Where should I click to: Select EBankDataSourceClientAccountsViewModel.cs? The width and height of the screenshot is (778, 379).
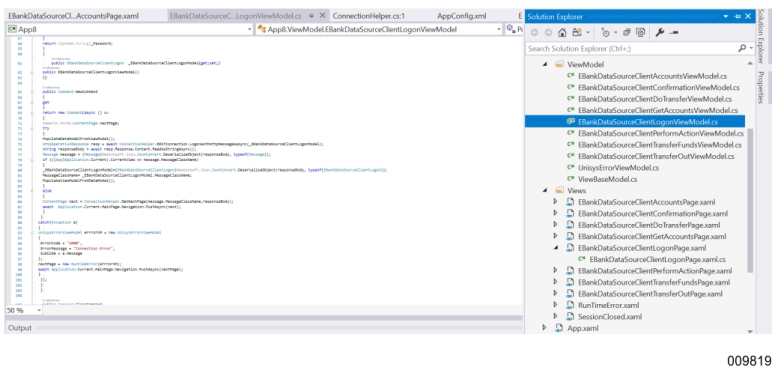[652, 76]
